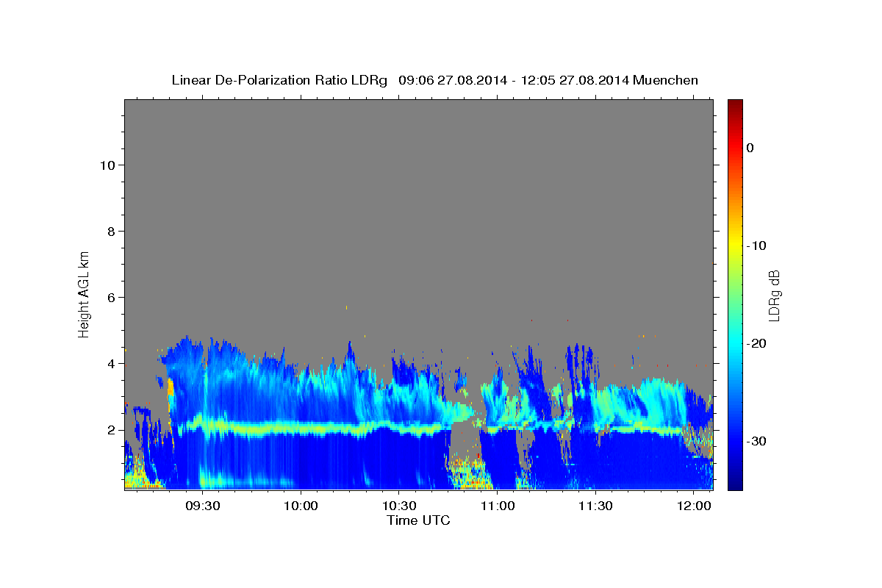This screenshot has height=588, width=882.
Task: Click the height axis label 8
Action: (x=110, y=232)
